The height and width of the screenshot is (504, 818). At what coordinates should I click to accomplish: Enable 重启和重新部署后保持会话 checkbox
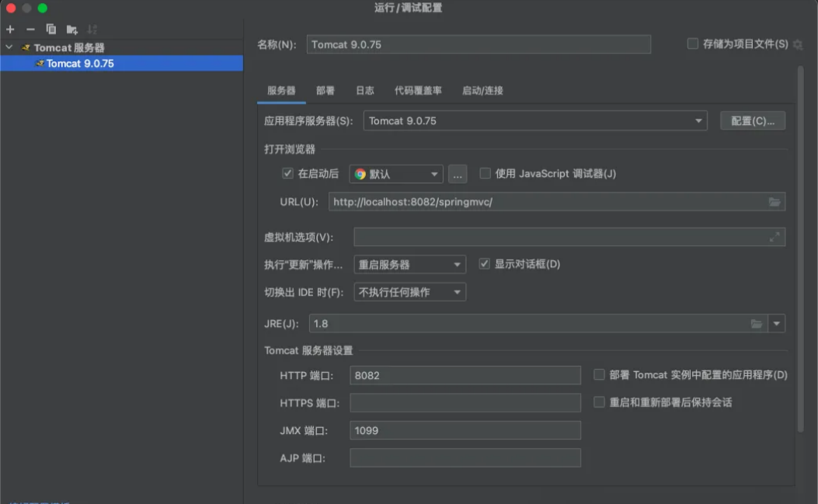click(599, 402)
